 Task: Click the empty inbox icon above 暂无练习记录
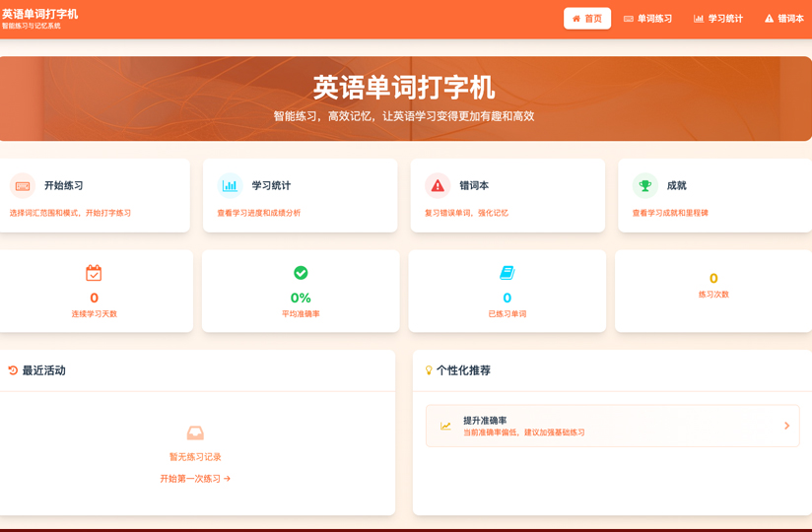tap(195, 432)
